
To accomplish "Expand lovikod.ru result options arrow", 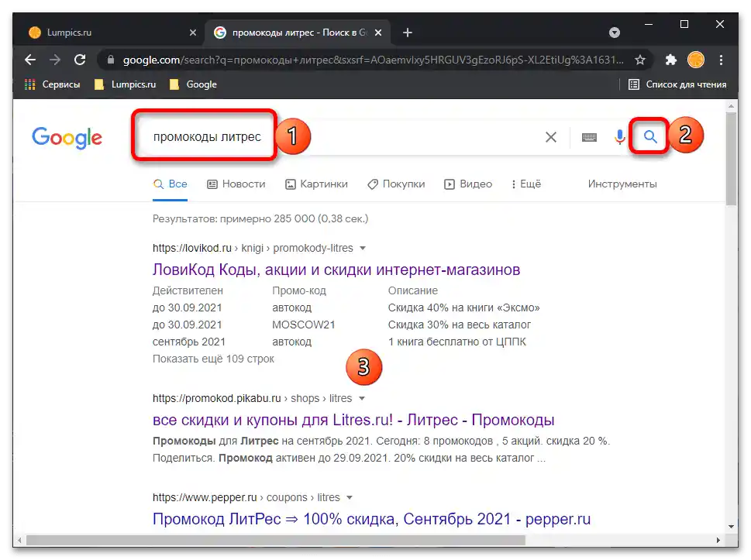I will coord(363,249).
